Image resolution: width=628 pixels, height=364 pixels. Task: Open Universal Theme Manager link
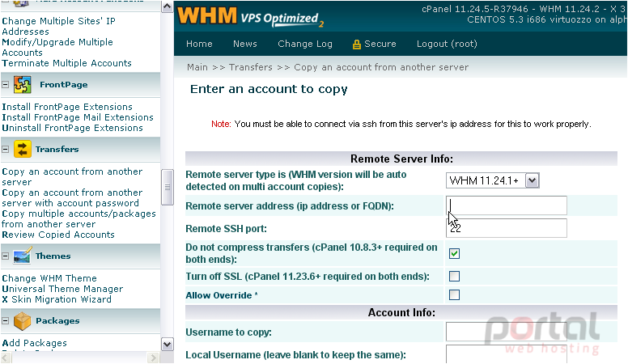62,289
